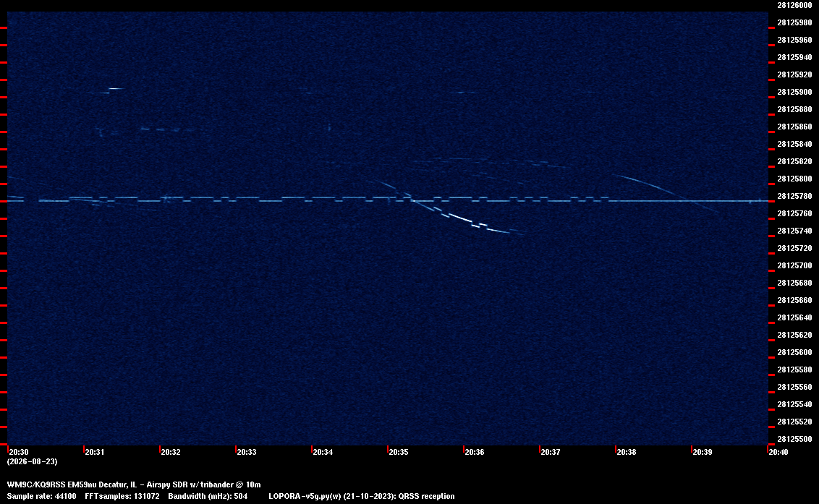The height and width of the screenshot is (504, 819).
Task: Click the 28125920 frequency label
Action: pos(794,74)
